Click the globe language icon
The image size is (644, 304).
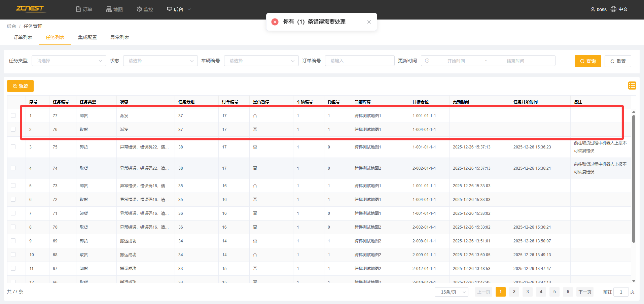point(613,9)
